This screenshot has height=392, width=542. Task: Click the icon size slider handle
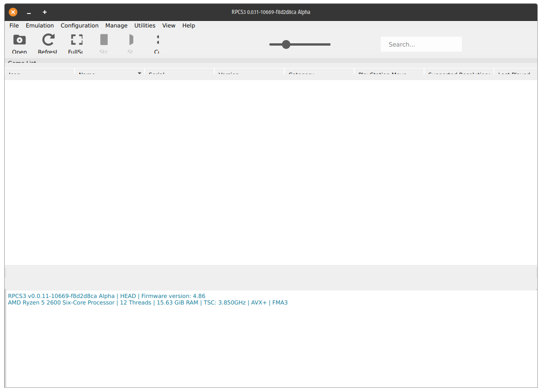click(x=286, y=44)
